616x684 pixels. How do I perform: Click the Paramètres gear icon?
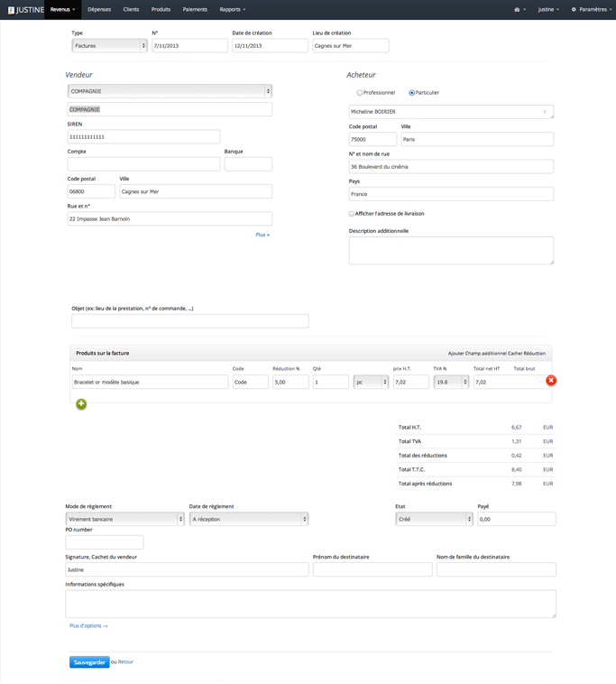574,10
